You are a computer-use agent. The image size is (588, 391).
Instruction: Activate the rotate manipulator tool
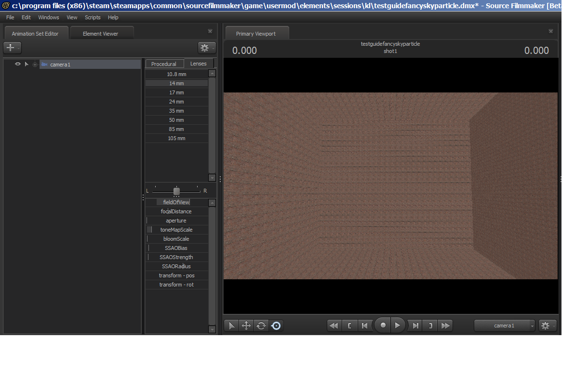click(x=261, y=326)
